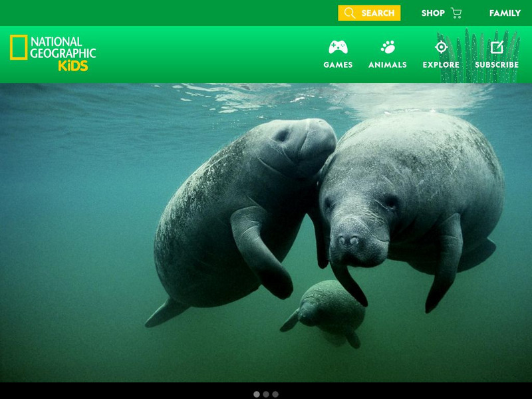This screenshot has height=399, width=532.
Task: Click the Animals paw print icon
Action: 389,47
